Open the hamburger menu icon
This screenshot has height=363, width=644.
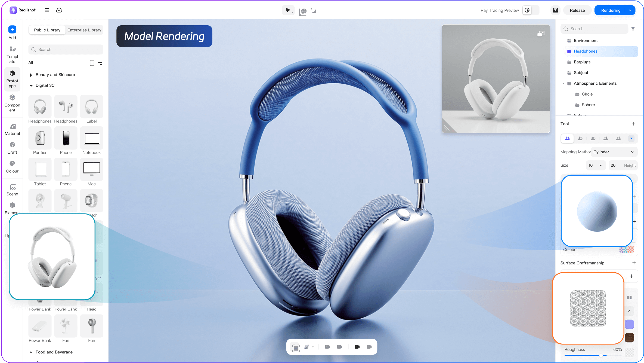pyautogui.click(x=47, y=10)
